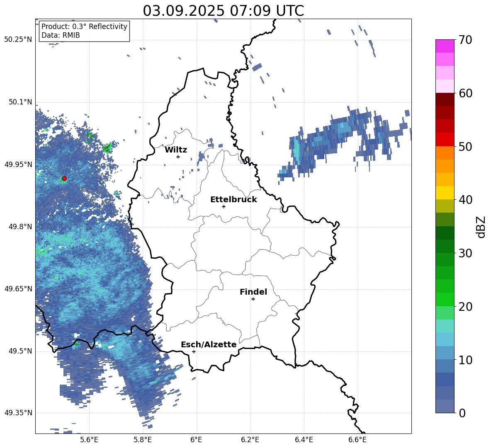Click the 10 tick label on colorbar
Viewport: 491px width, 448px height.
465,360
